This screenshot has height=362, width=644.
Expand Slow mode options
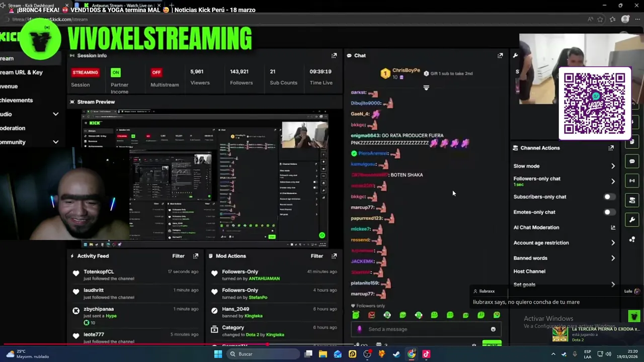(x=613, y=166)
